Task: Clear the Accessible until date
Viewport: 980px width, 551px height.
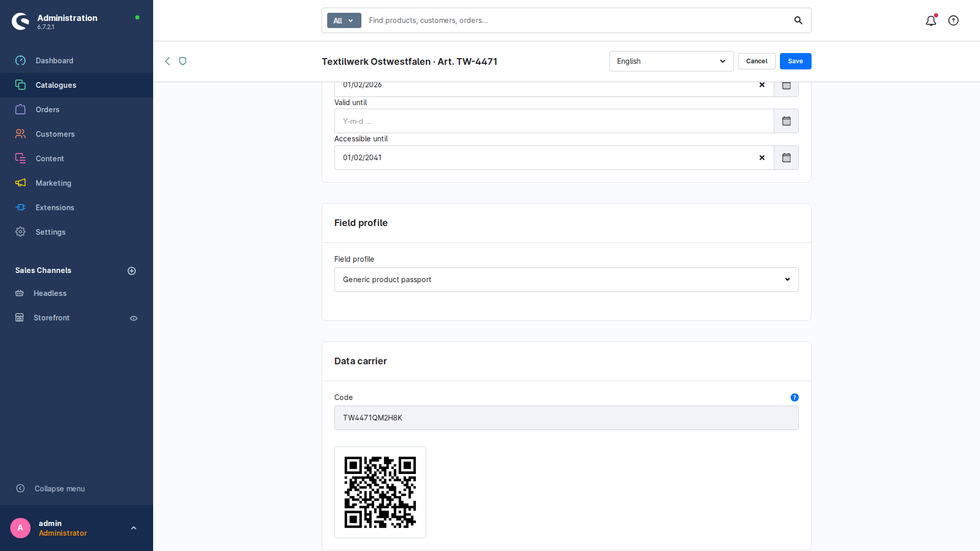Action: click(x=762, y=158)
